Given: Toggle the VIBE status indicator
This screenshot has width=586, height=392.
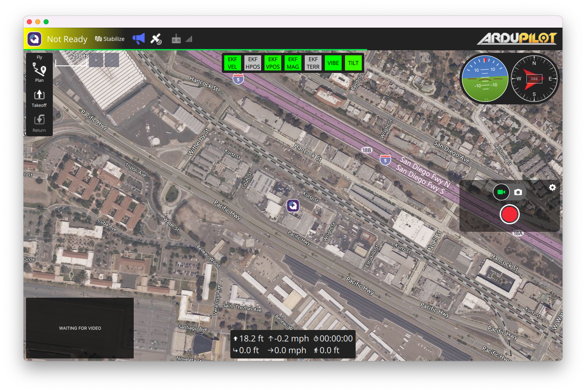Looking at the screenshot, I should click(333, 63).
